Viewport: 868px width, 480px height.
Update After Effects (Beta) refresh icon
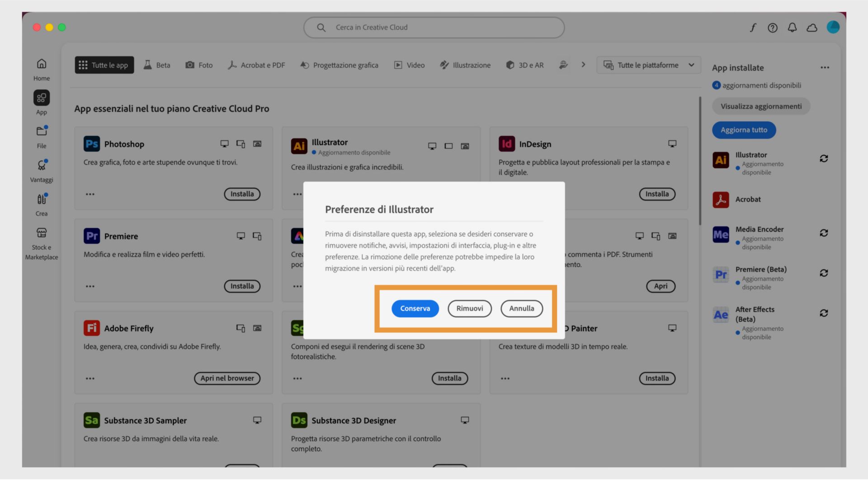tap(824, 313)
